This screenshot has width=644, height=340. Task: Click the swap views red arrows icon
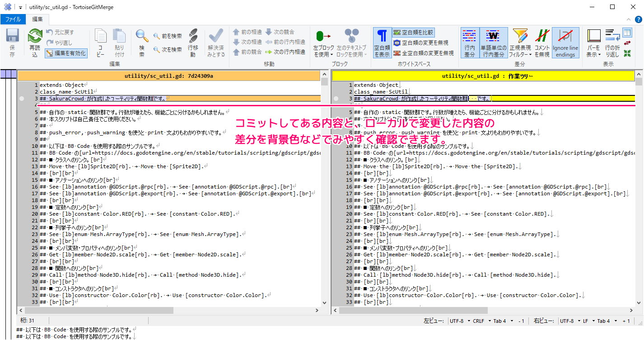pyautogui.click(x=627, y=43)
